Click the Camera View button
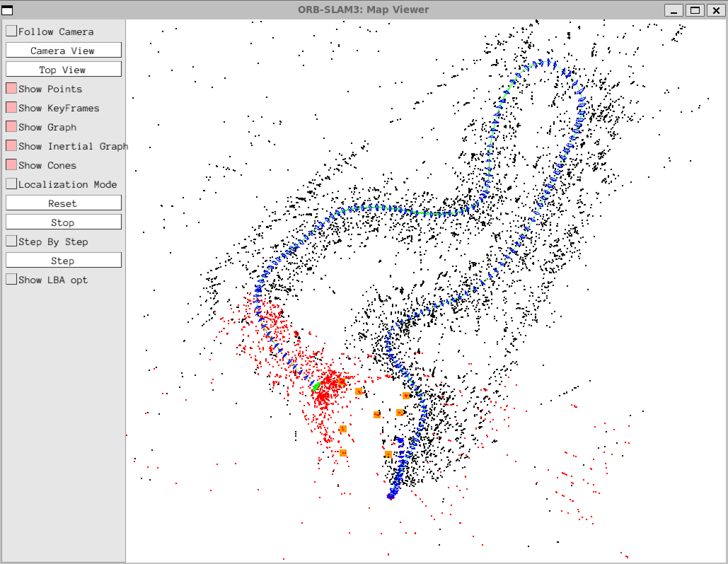The width and height of the screenshot is (728, 564). (x=63, y=50)
